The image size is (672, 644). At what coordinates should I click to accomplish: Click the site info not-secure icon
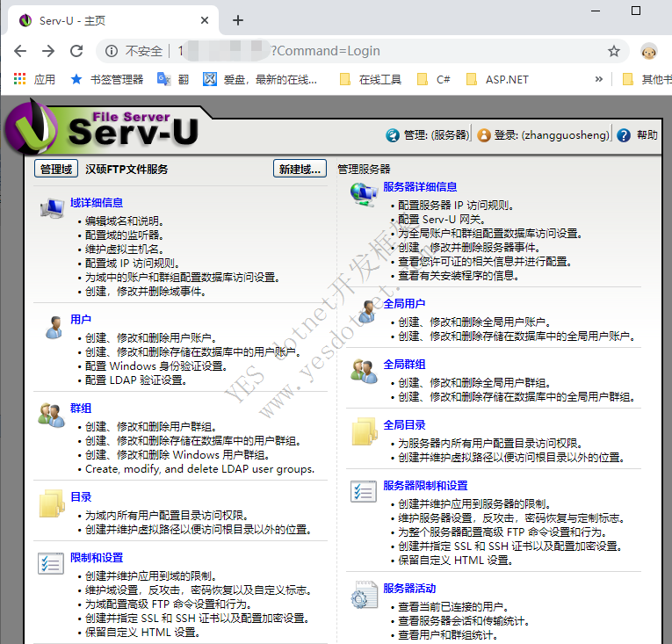coord(112,51)
